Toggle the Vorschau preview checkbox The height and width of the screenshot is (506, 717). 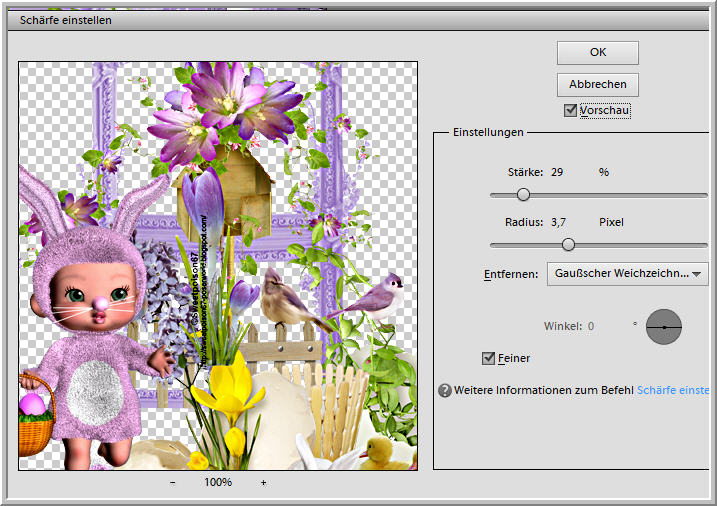[570, 110]
